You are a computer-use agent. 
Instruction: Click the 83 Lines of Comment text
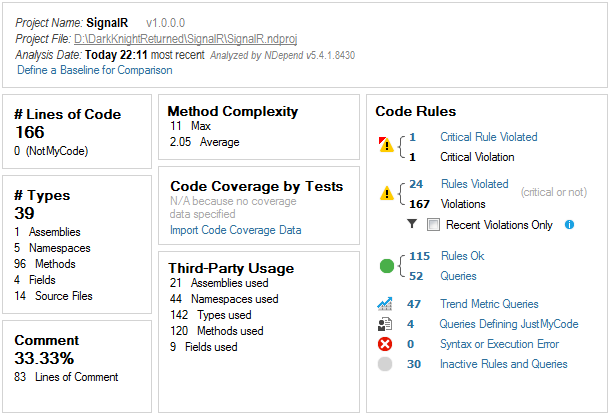click(66, 377)
